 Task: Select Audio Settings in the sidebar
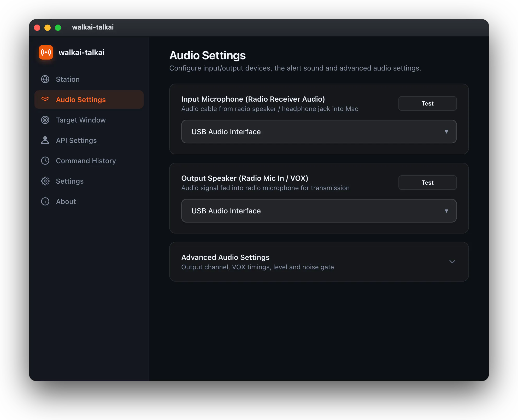(x=89, y=100)
